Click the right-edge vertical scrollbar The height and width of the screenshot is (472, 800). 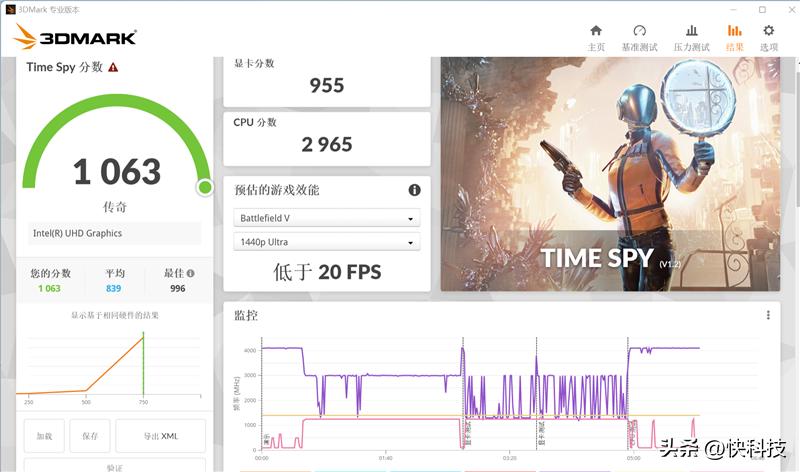(x=796, y=264)
